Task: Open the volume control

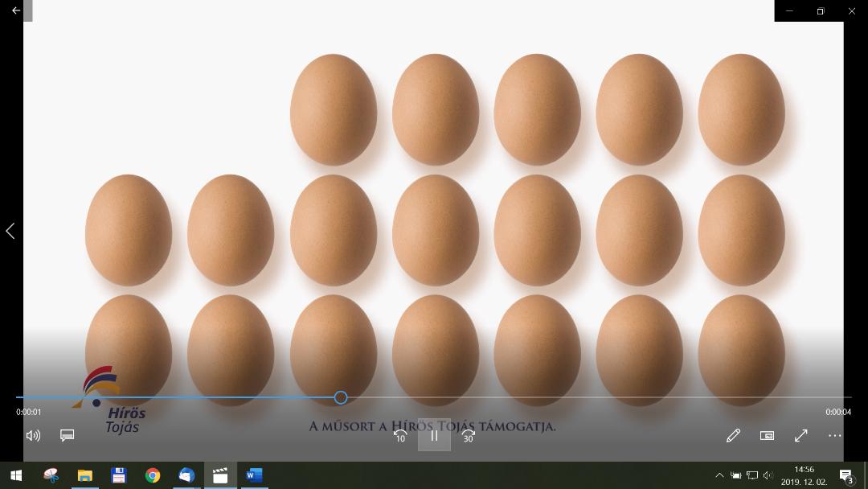Action: click(x=33, y=435)
